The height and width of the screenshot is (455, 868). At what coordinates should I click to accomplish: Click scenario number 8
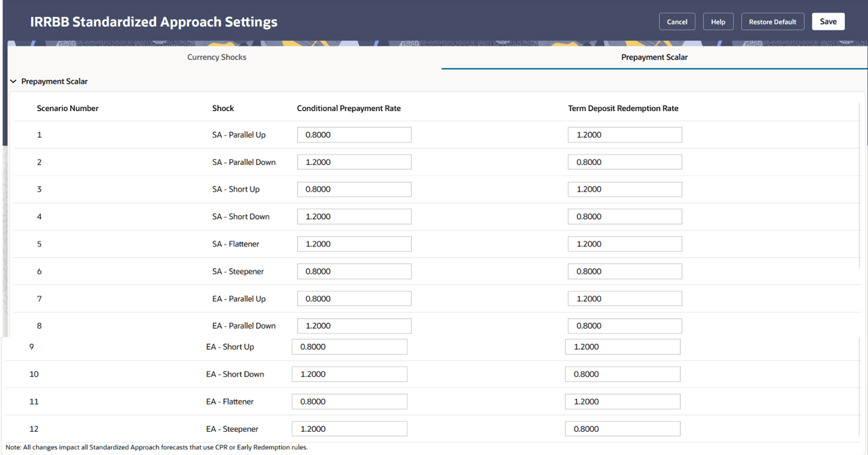click(39, 326)
